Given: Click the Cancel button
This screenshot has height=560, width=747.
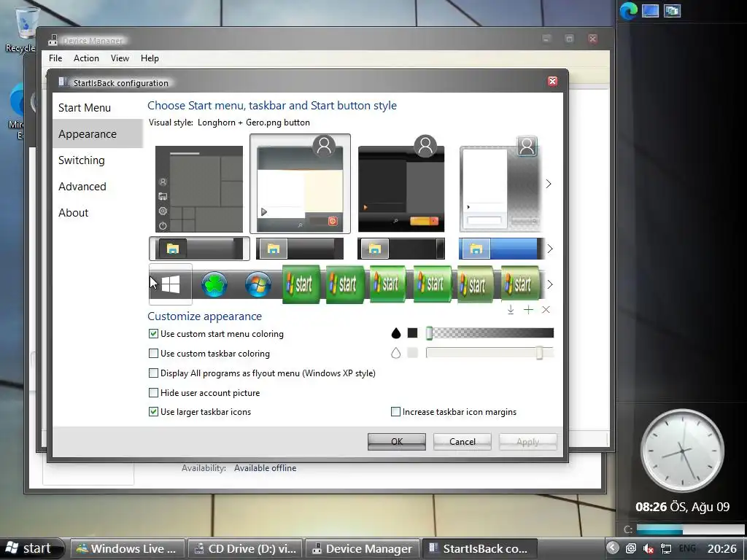Looking at the screenshot, I should point(462,441).
